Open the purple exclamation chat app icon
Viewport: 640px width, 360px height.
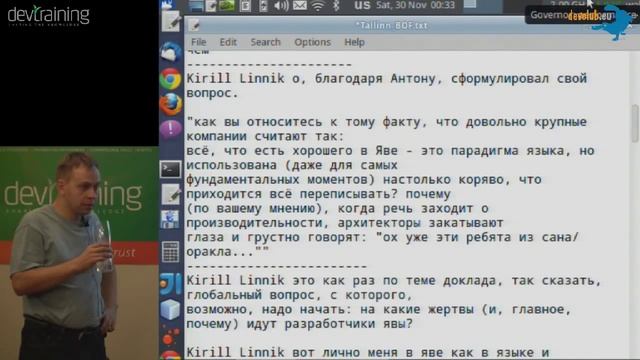171,130
